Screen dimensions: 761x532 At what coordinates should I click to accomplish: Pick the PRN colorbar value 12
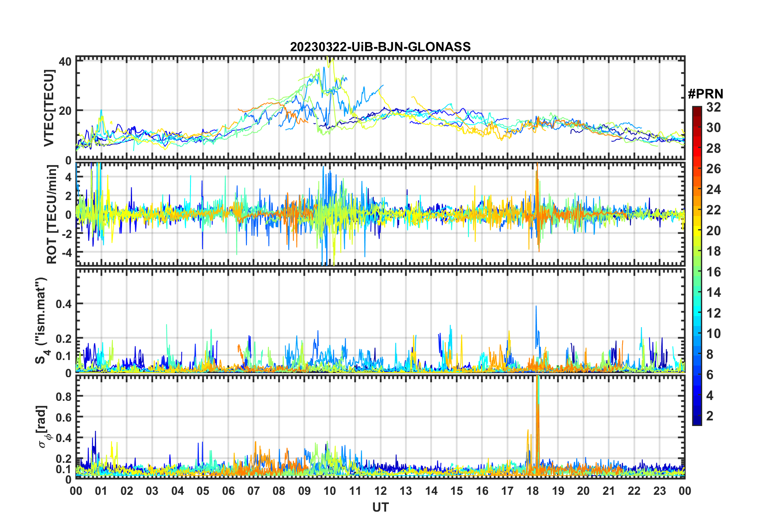click(x=713, y=313)
